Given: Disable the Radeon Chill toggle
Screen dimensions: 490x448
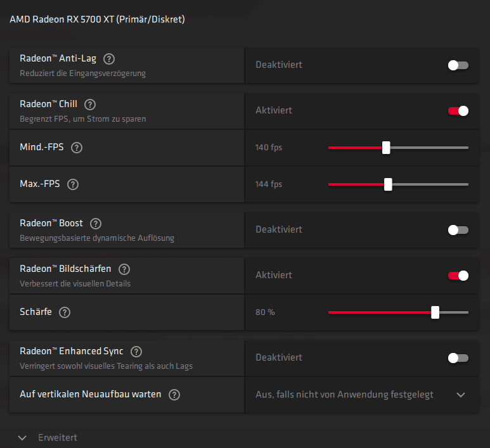Looking at the screenshot, I should click(458, 111).
